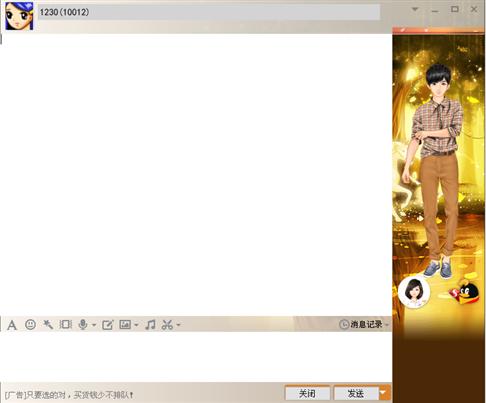Expand the send picture dropdown arrow
Screen dimensions: 486x403
(136, 325)
